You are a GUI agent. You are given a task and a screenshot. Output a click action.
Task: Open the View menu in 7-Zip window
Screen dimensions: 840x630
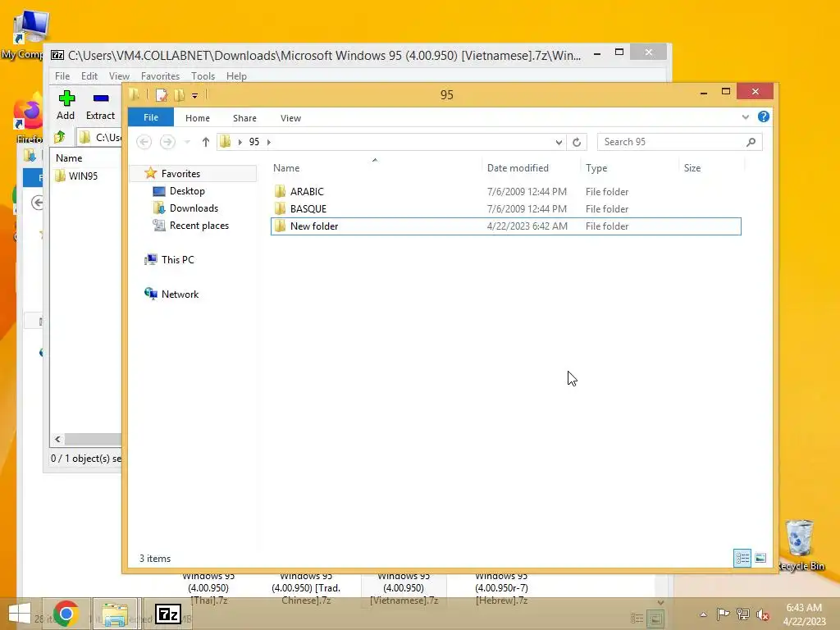[119, 76]
